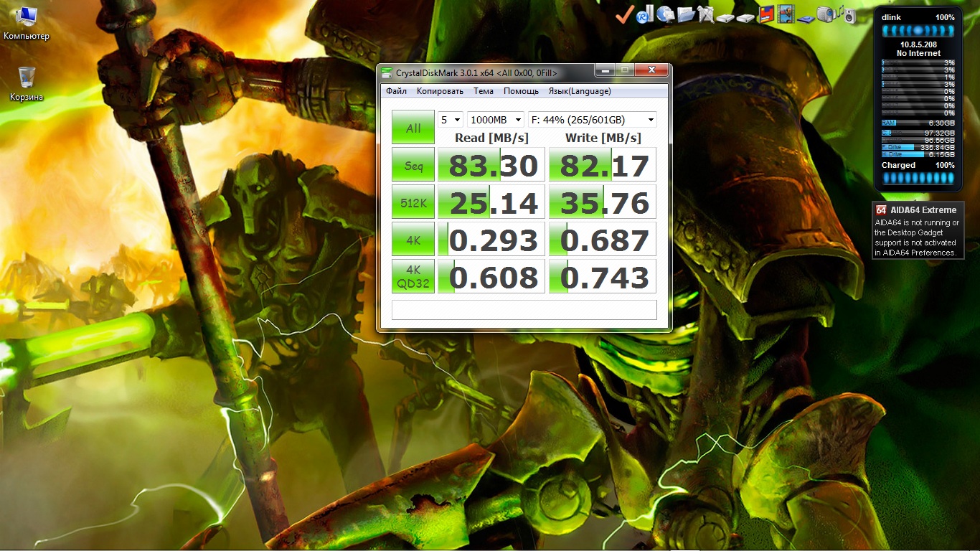980x551 pixels.
Task: Click the red and orange square dock icon
Action: 766,14
